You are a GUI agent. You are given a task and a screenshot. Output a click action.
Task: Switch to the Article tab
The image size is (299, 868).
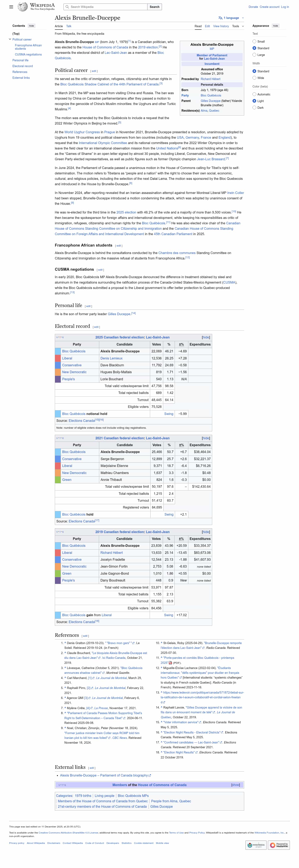pos(59,26)
